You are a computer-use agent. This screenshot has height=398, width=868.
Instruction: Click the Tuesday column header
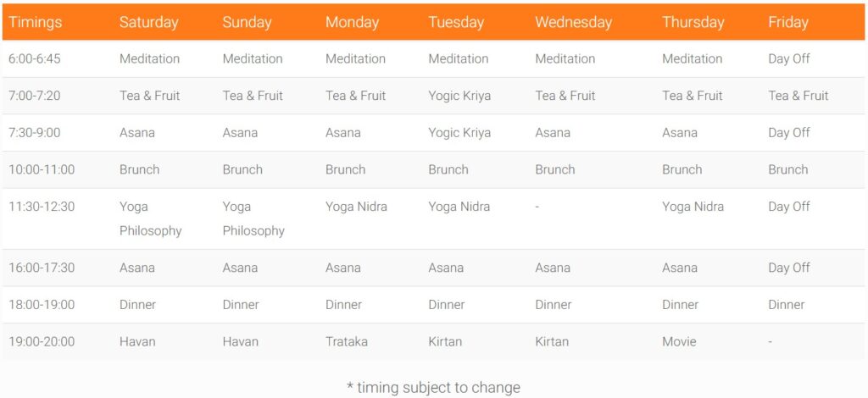pyautogui.click(x=456, y=23)
